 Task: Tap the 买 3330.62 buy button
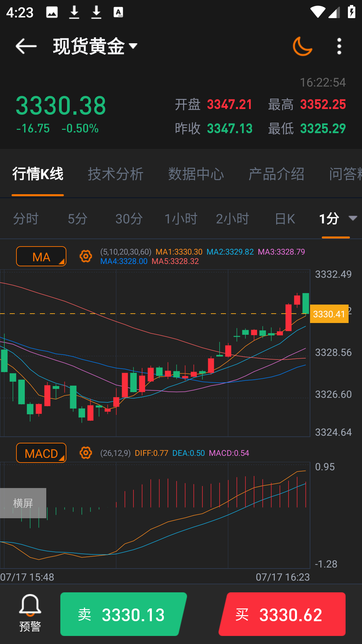coord(282,614)
